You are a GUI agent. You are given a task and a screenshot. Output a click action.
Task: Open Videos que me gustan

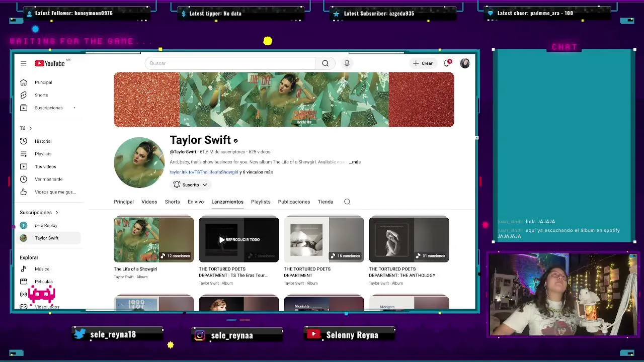tap(48, 192)
